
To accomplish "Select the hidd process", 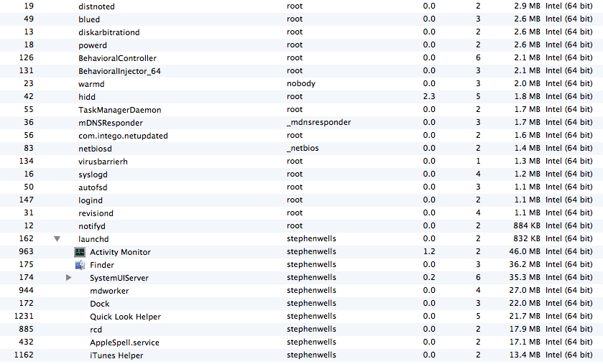I will pos(302,97).
